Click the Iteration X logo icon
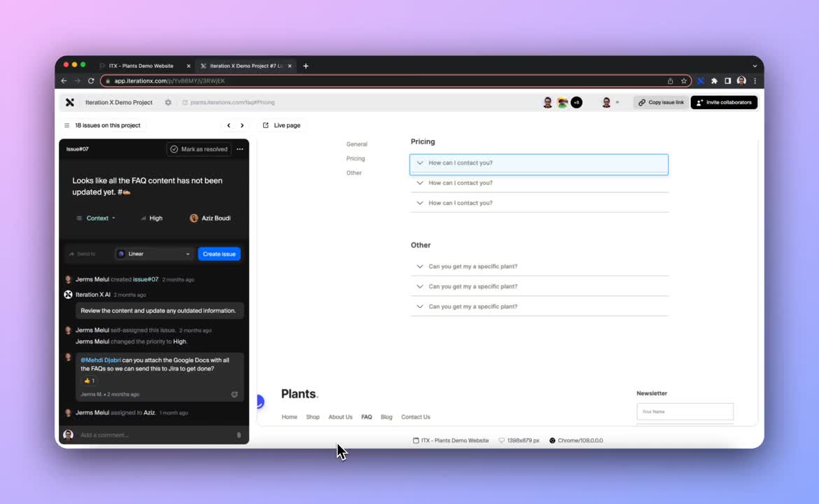 pos(70,102)
